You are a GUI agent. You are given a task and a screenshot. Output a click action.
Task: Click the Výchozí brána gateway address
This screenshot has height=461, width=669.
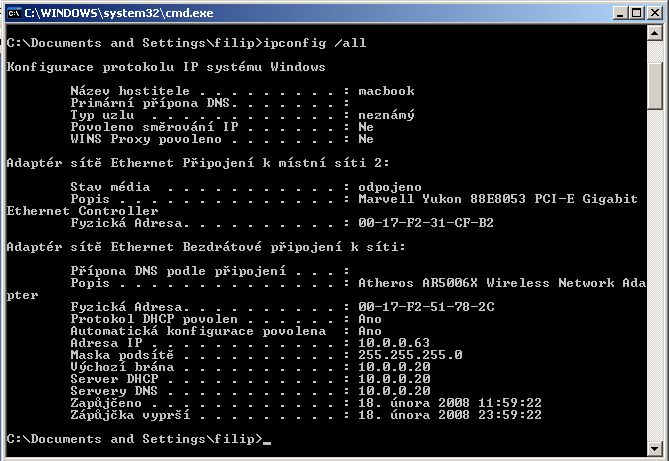pos(394,367)
